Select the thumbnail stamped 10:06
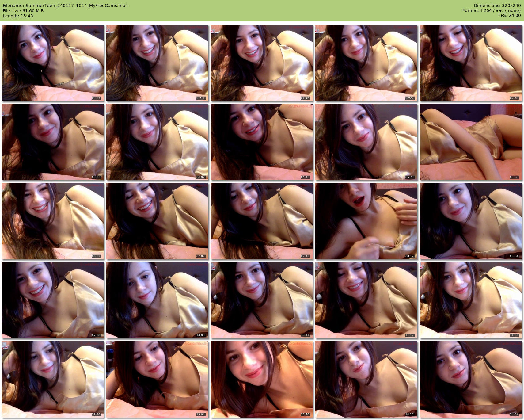This screenshot has width=524, height=420. click(157, 300)
